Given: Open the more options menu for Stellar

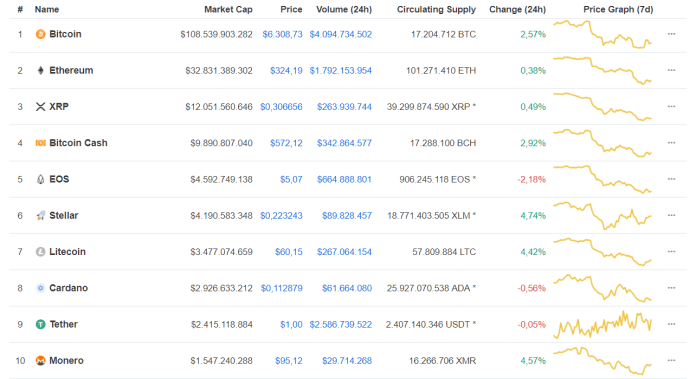Looking at the screenshot, I should click(671, 215).
